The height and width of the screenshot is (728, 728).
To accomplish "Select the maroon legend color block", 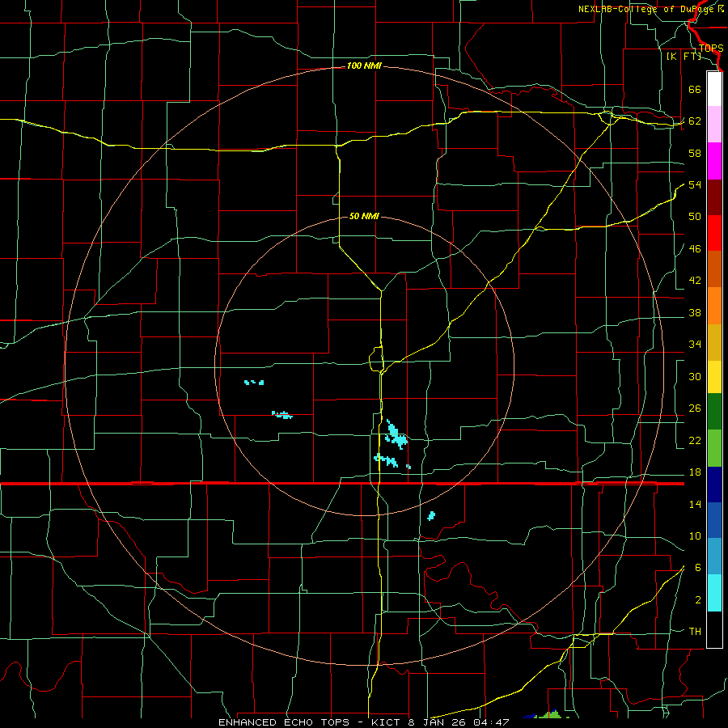I will 714,197.
